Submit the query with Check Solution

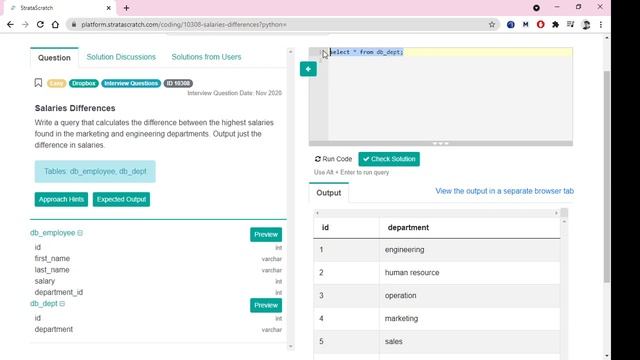coord(389,159)
